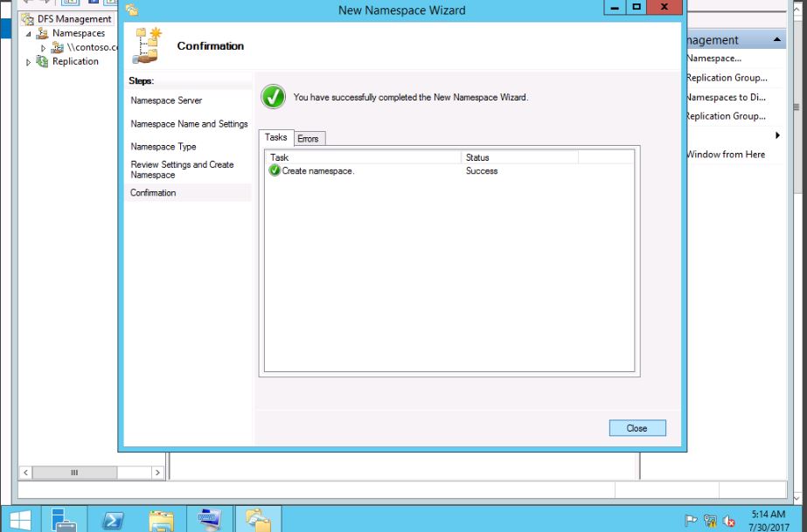Screen dimensions: 807x532
Task: Click the Namespaces to Di... action
Action: pyautogui.click(x=727, y=97)
